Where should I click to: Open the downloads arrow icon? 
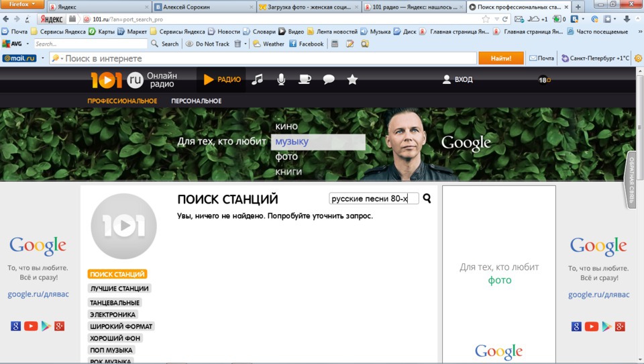[627, 19]
